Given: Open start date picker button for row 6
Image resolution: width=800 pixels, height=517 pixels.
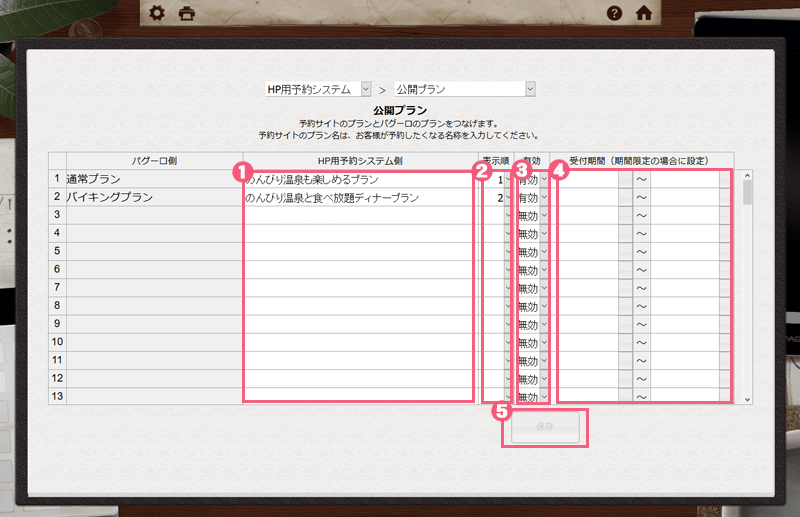Looking at the screenshot, I should click(625, 270).
